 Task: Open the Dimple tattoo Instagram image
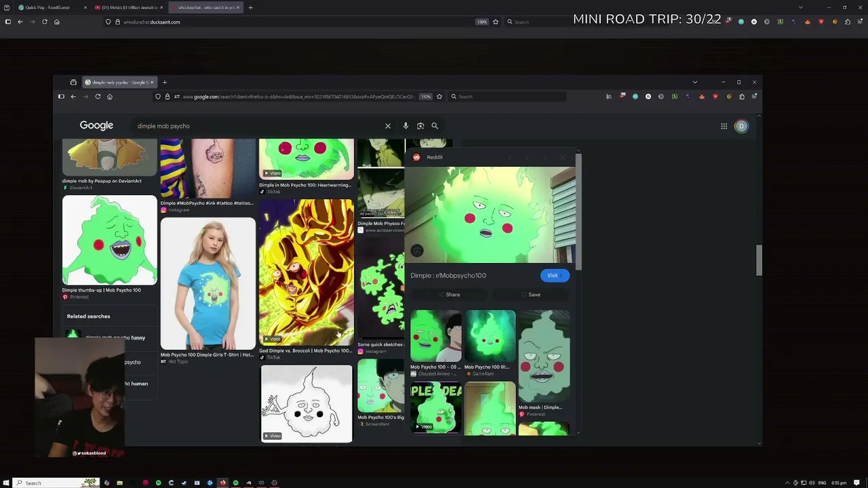pos(208,168)
